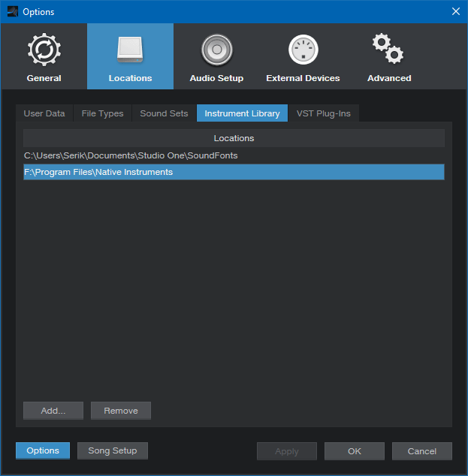
Task: Select F:\Program Files\Native Instruments row
Action: tap(234, 172)
